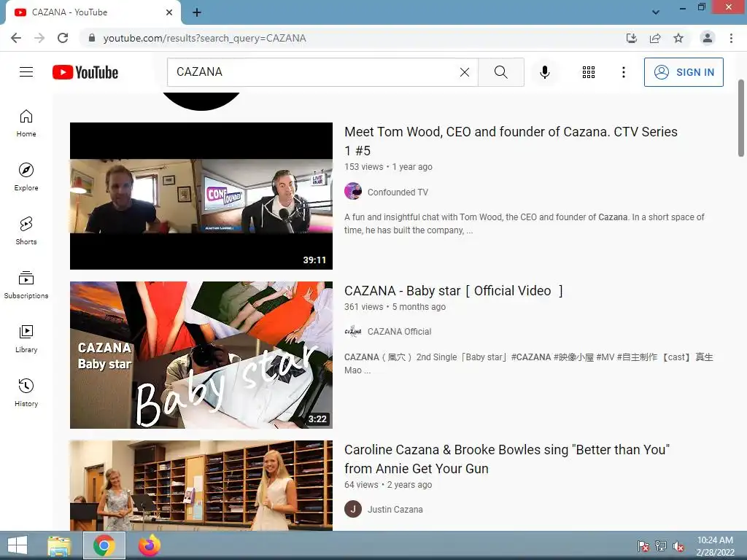Open Shorts in the sidebar

pos(26,231)
